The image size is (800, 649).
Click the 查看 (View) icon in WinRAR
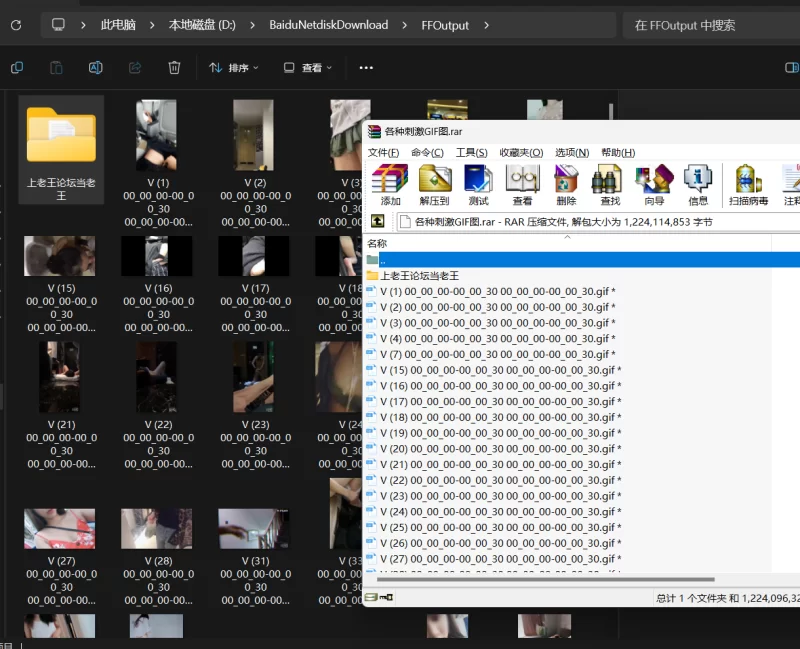tap(522, 184)
